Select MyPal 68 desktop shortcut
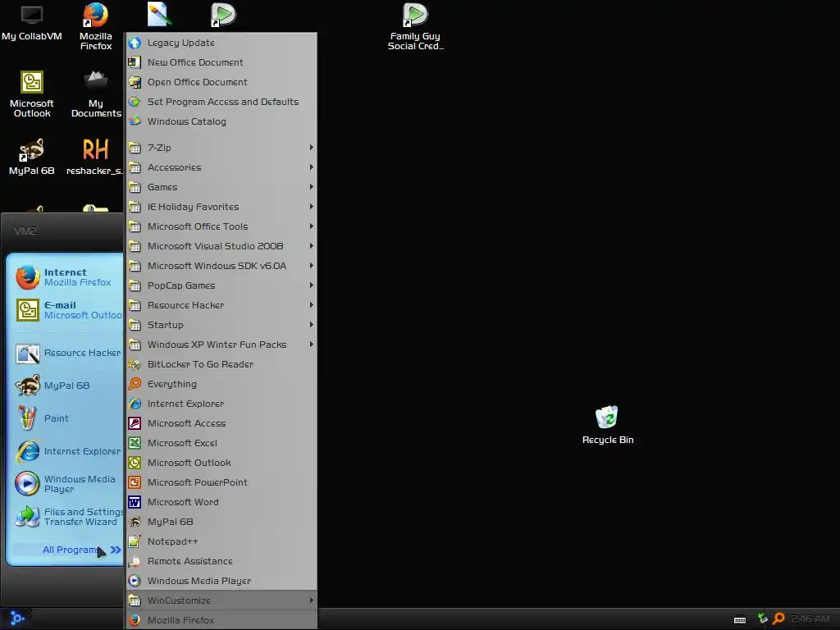Viewport: 840px width, 630px height. tap(32, 157)
